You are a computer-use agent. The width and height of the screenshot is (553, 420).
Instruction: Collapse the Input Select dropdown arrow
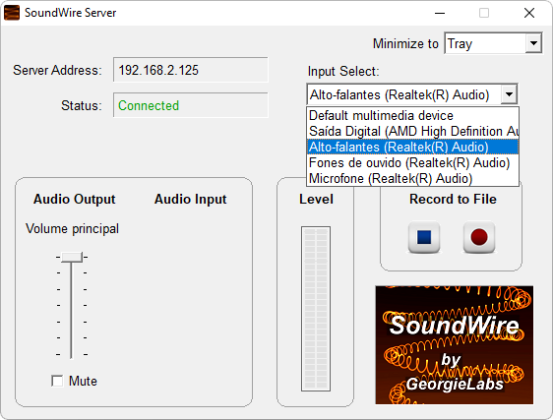(509, 95)
